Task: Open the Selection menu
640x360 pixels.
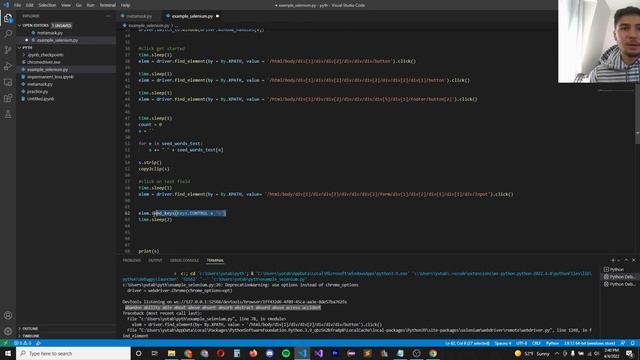Action: point(47,5)
